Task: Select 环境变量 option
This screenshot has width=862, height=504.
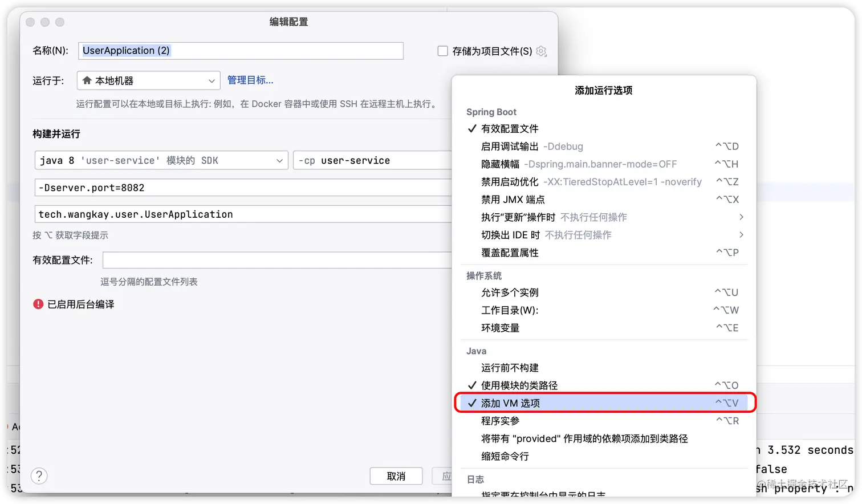Action: pos(604,328)
